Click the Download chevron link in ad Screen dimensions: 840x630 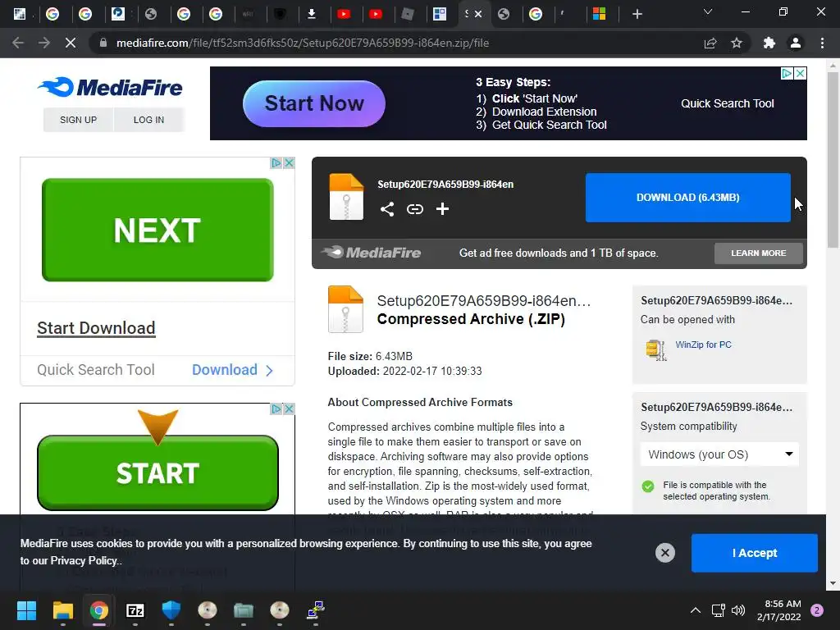coord(232,370)
